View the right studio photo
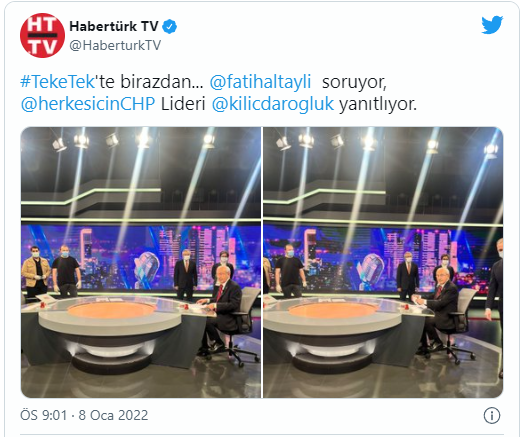Screen dimensions: 530x437 (383, 262)
